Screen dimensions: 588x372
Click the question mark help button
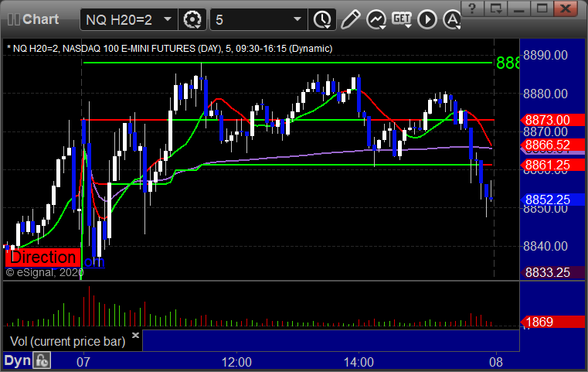tap(472, 9)
